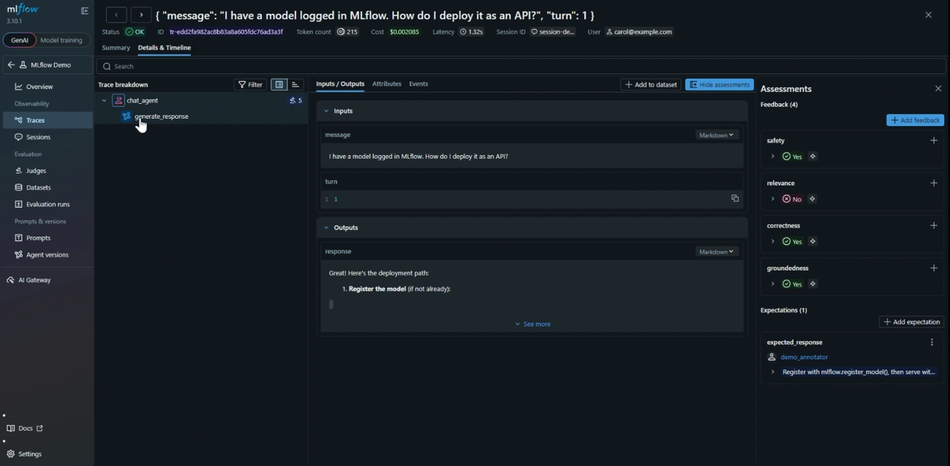The image size is (950, 466).
Task: Switch to the Attributes tab
Action: point(387,84)
